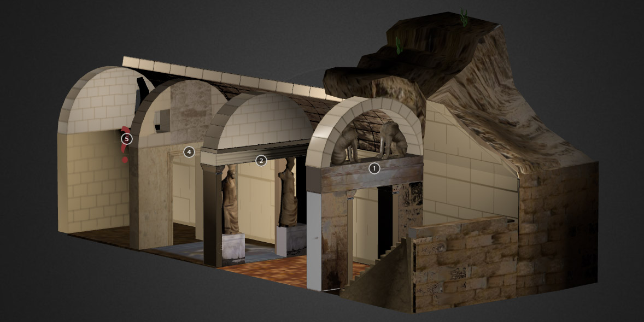The width and height of the screenshot is (644, 322).
Task: Open annotation marker 5 near the red mark
Action: point(127,139)
